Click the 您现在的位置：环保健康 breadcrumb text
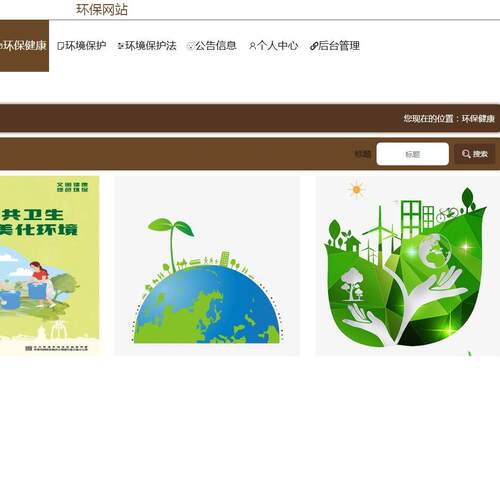This screenshot has height=500, width=500. click(449, 118)
